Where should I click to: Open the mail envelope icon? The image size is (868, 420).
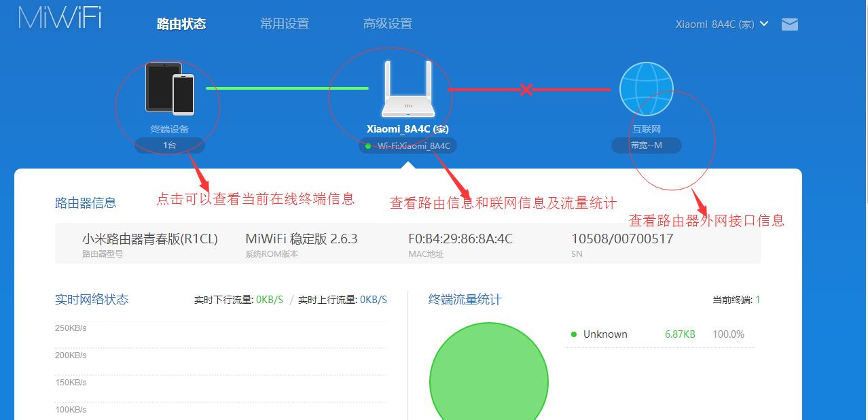click(789, 24)
